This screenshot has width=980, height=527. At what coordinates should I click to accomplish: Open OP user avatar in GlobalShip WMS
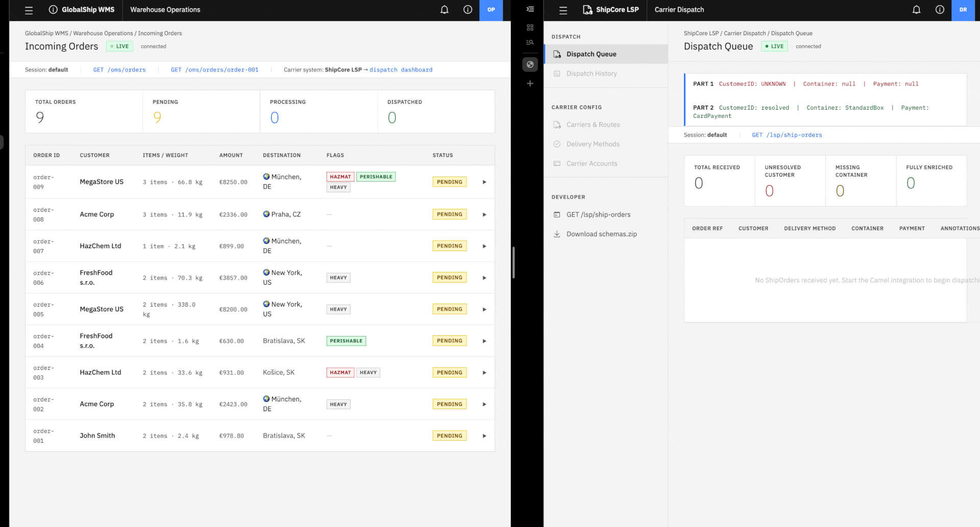pos(491,10)
